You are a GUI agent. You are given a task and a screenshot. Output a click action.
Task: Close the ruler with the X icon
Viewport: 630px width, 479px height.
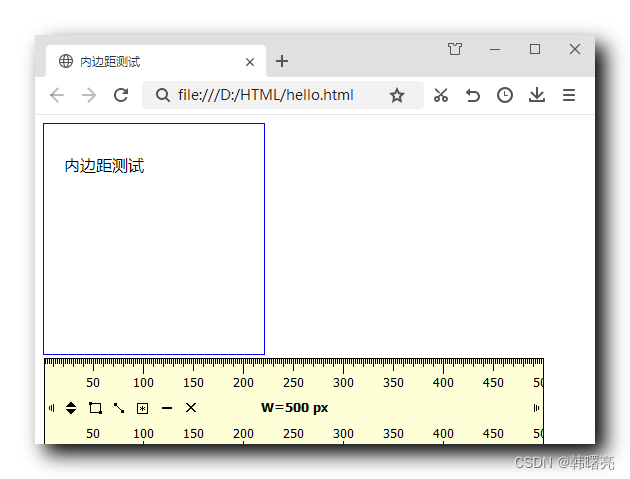191,407
